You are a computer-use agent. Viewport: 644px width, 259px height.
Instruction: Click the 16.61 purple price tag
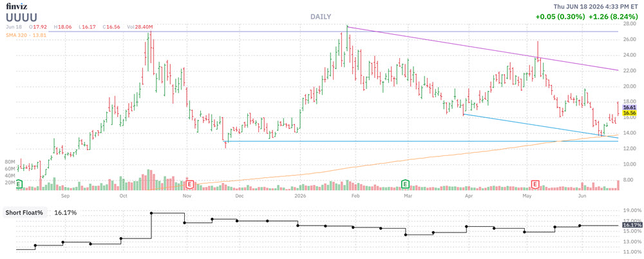click(629, 107)
